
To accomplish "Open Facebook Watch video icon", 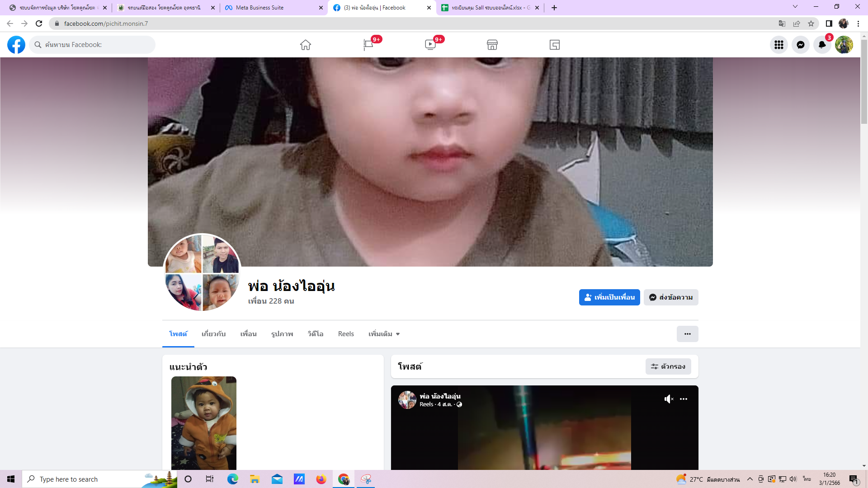I will pyautogui.click(x=430, y=45).
